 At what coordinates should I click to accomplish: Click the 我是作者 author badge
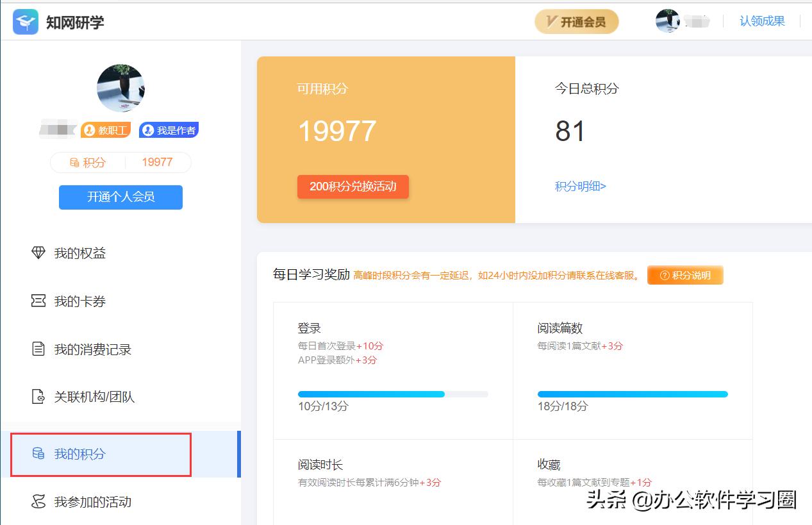coord(169,129)
